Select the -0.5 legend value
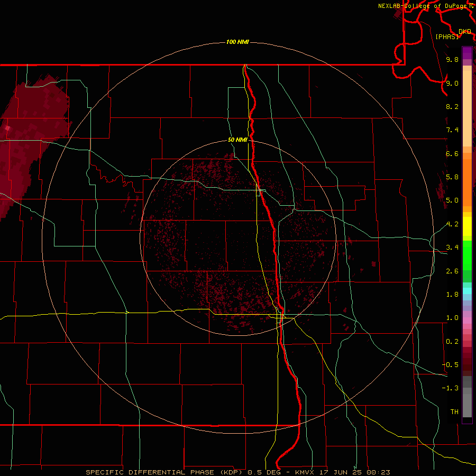The height and width of the screenshot is (476, 476). tap(450, 365)
